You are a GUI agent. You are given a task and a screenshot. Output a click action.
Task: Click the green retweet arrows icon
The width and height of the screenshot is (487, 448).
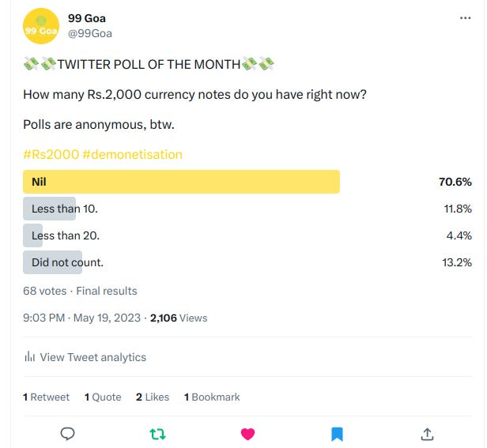point(157,434)
